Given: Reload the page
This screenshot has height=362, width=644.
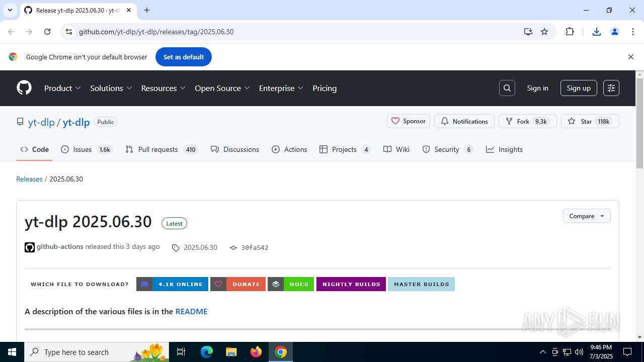Looking at the screenshot, I should coord(47,32).
